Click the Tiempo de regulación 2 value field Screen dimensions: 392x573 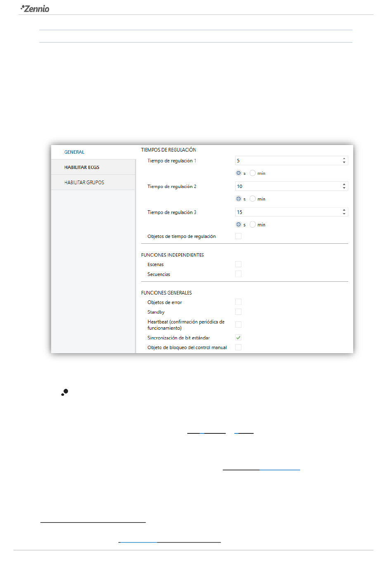pos(291,186)
